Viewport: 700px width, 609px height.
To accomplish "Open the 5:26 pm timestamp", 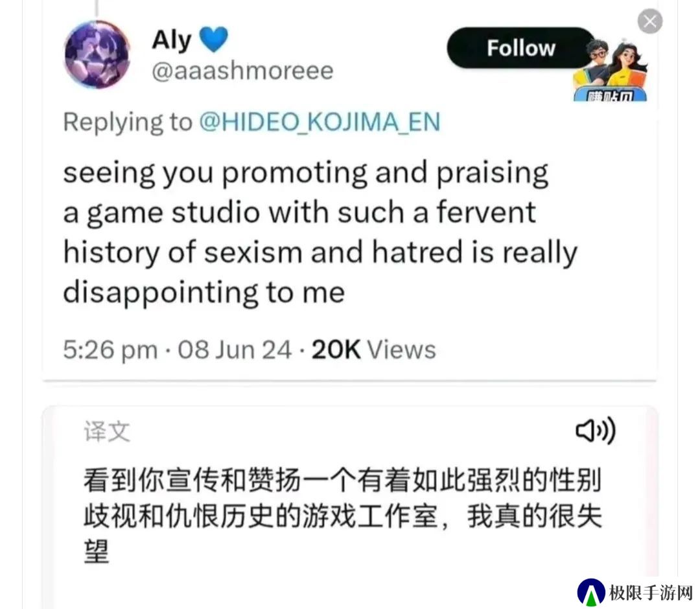I will [110, 350].
